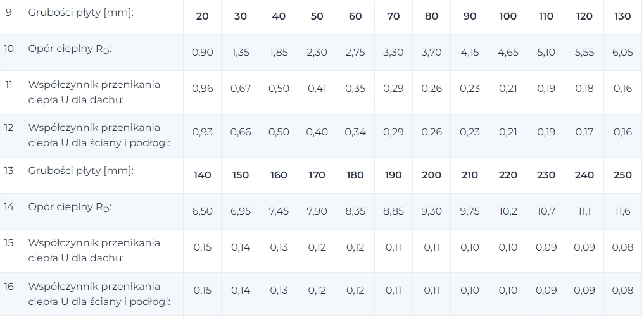644x319 pixels.
Task: Click the R_D value 0,90
Action: tap(202, 52)
